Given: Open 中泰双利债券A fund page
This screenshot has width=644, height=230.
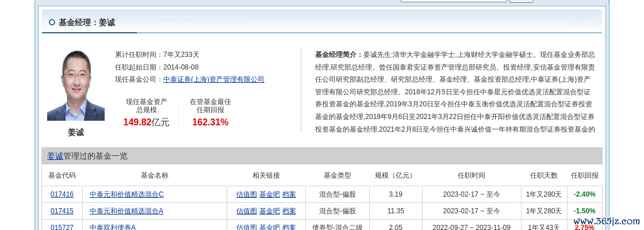Looking at the screenshot, I should tap(113, 227).
